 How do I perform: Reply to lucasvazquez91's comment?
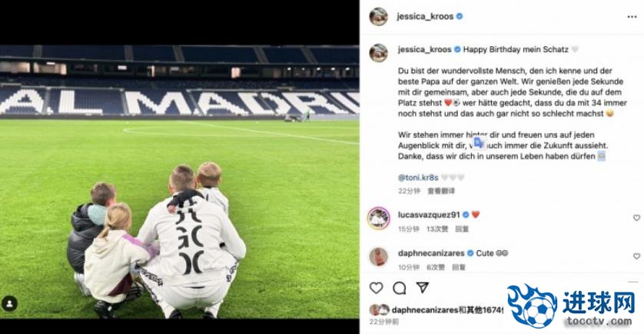[462, 229]
